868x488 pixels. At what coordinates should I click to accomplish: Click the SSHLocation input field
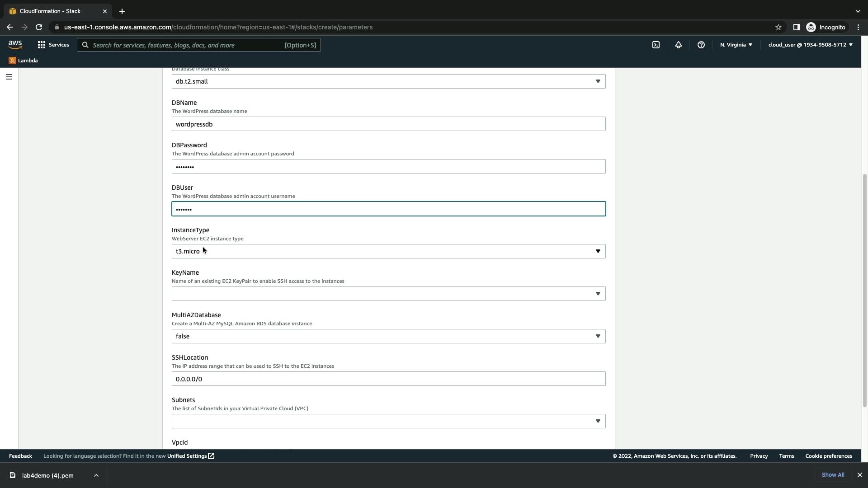point(388,379)
